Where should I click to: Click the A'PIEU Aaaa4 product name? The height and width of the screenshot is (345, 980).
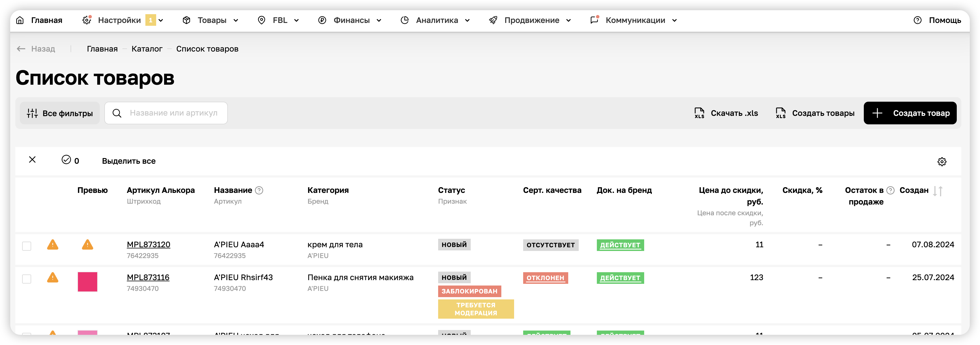pos(239,244)
